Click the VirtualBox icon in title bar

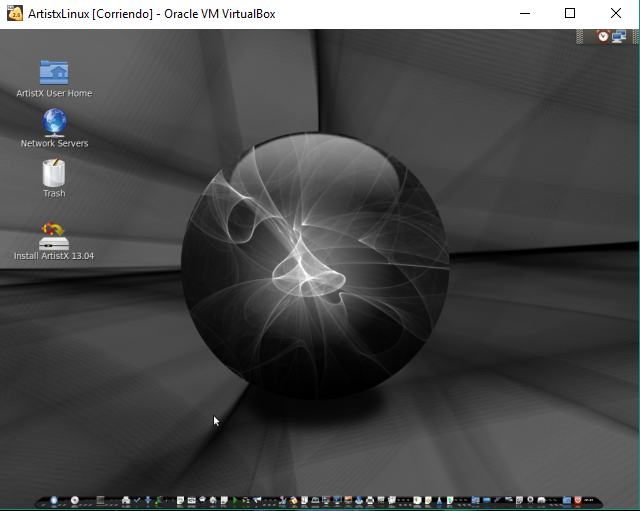click(14, 14)
